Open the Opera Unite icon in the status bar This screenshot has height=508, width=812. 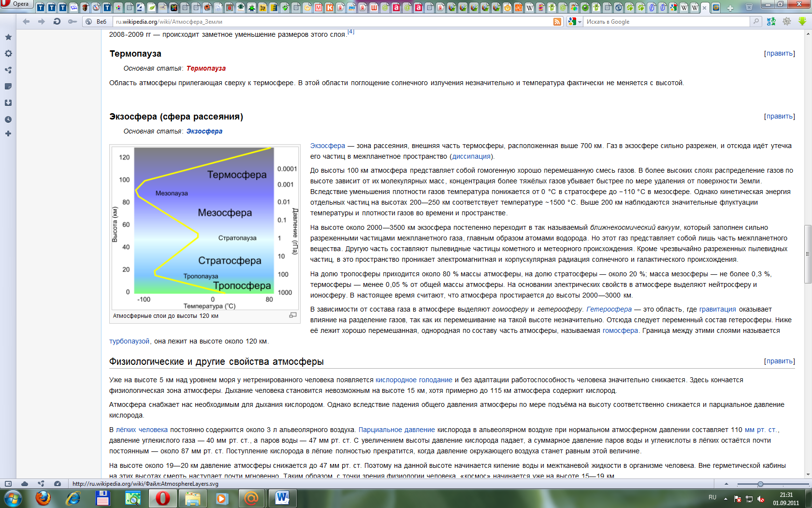(x=41, y=484)
